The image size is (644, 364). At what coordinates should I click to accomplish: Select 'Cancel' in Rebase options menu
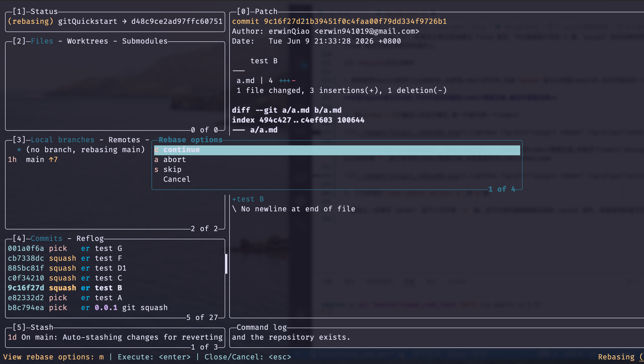(337, 180)
